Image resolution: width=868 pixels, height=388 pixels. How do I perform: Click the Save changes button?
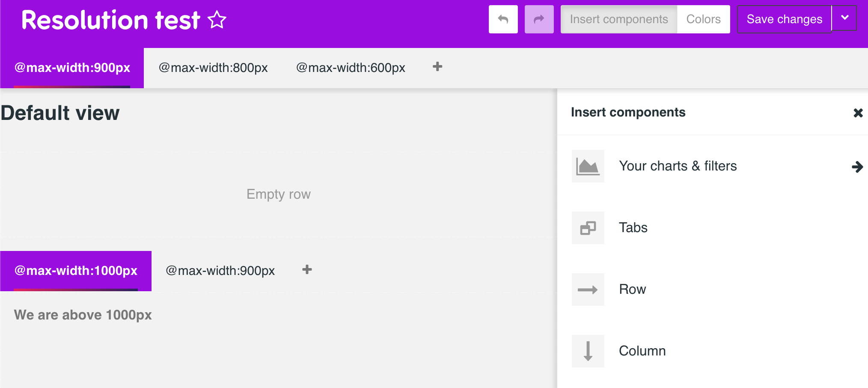pyautogui.click(x=784, y=19)
